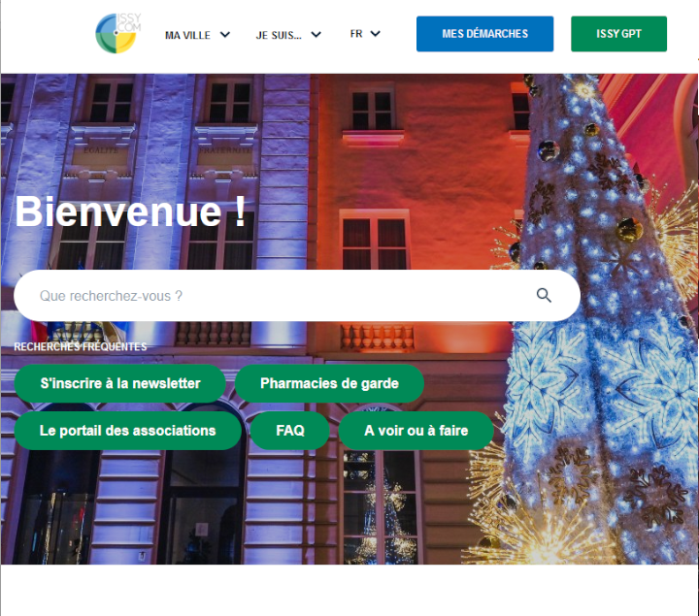Image resolution: width=699 pixels, height=616 pixels.
Task: Focus the 'Que recherchez-vous ?' search field
Action: click(297, 295)
